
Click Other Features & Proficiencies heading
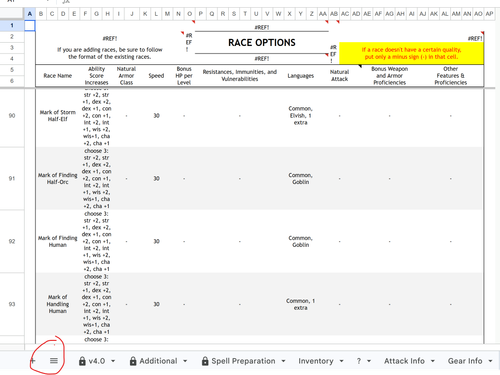click(x=450, y=76)
